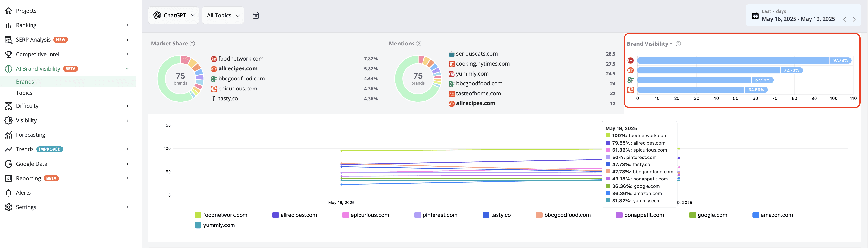This screenshot has height=248, width=868.
Task: Open the Brands submenu item
Action: click(68, 82)
